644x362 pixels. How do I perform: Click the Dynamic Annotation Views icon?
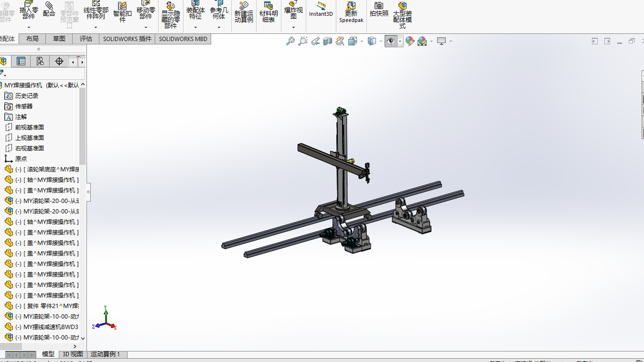click(340, 41)
